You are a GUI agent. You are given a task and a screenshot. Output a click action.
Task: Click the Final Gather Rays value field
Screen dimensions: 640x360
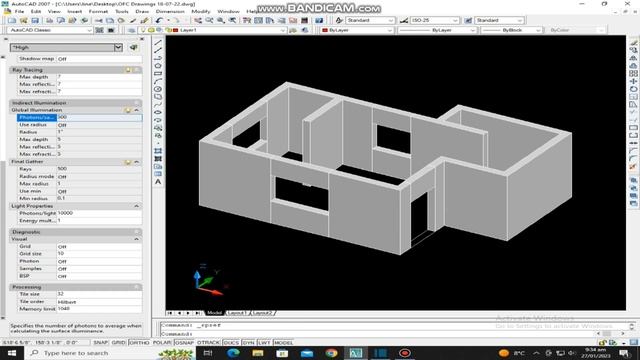pyautogui.click(x=99, y=169)
